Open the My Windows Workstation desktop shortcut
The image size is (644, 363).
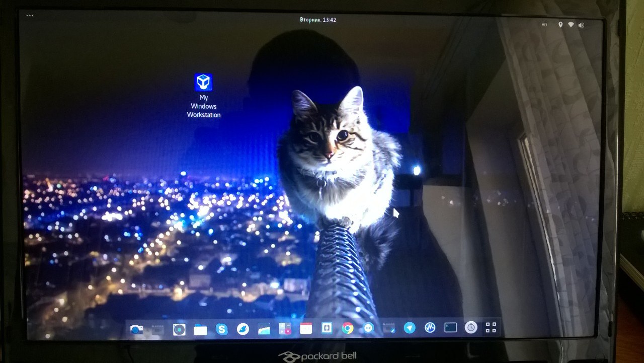click(203, 96)
